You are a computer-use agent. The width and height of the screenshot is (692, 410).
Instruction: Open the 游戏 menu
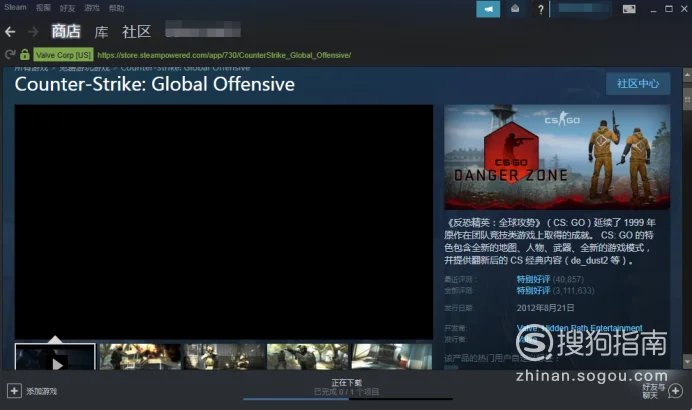(x=92, y=8)
